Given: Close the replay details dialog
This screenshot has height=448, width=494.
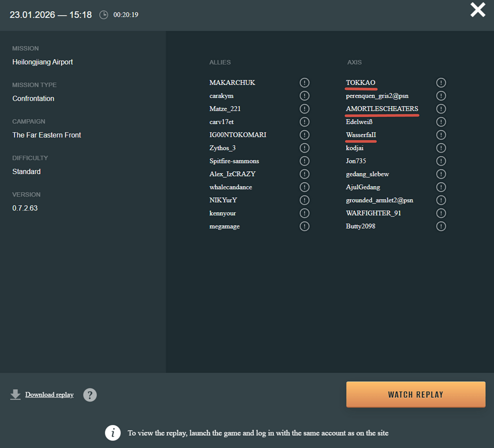Looking at the screenshot, I should click(478, 10).
